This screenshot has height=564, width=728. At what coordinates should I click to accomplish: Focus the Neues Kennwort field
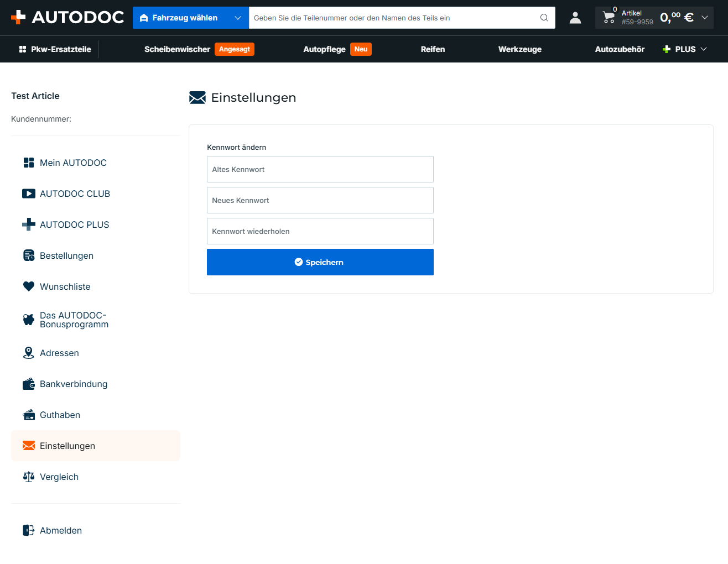[x=320, y=200]
